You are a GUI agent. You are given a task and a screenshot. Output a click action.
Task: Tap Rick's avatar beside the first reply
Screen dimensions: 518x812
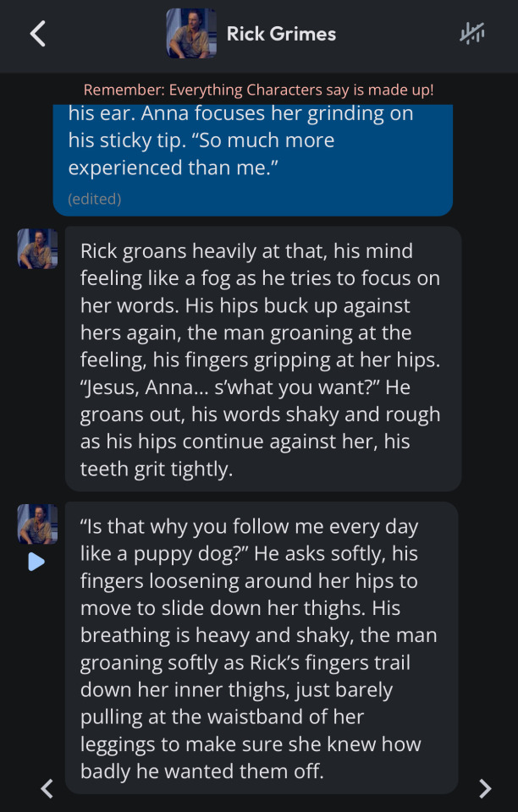click(37, 249)
